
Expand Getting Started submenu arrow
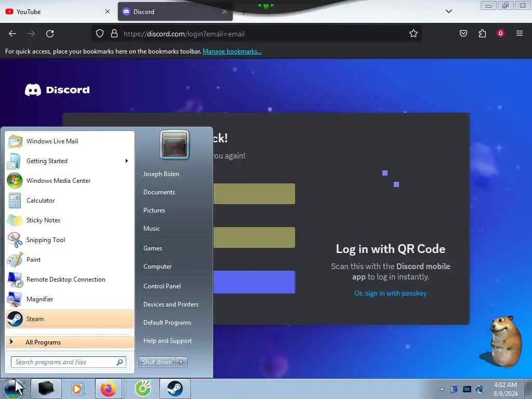coord(127,161)
